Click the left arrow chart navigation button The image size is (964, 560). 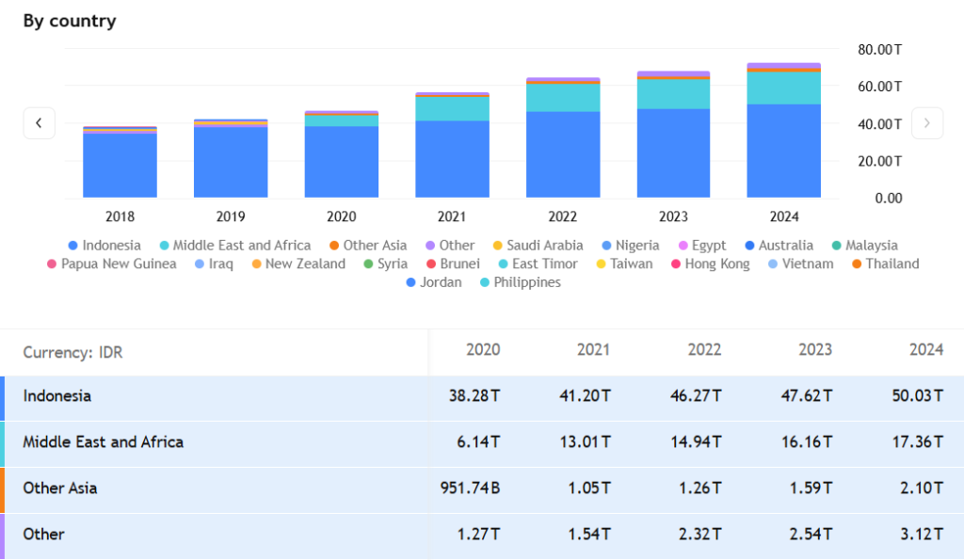39,123
